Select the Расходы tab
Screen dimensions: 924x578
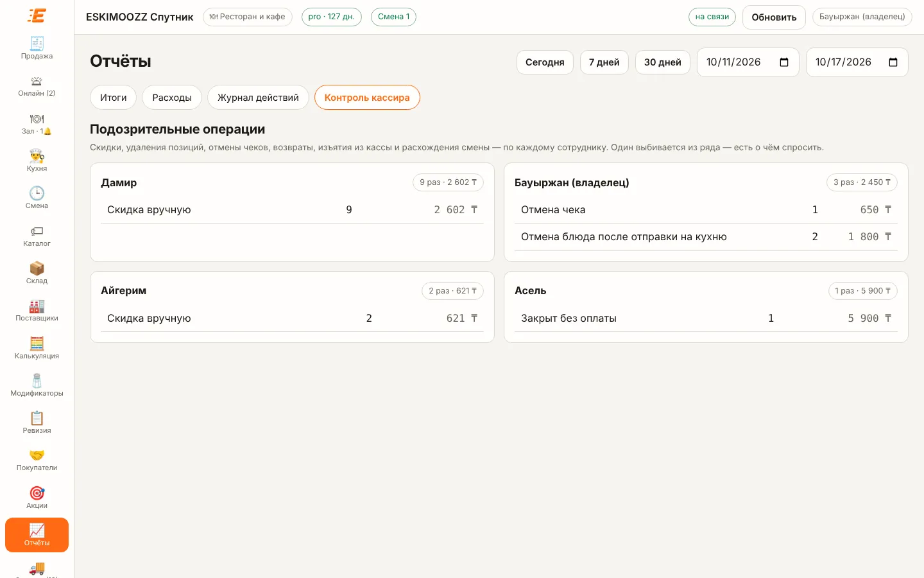pos(172,98)
